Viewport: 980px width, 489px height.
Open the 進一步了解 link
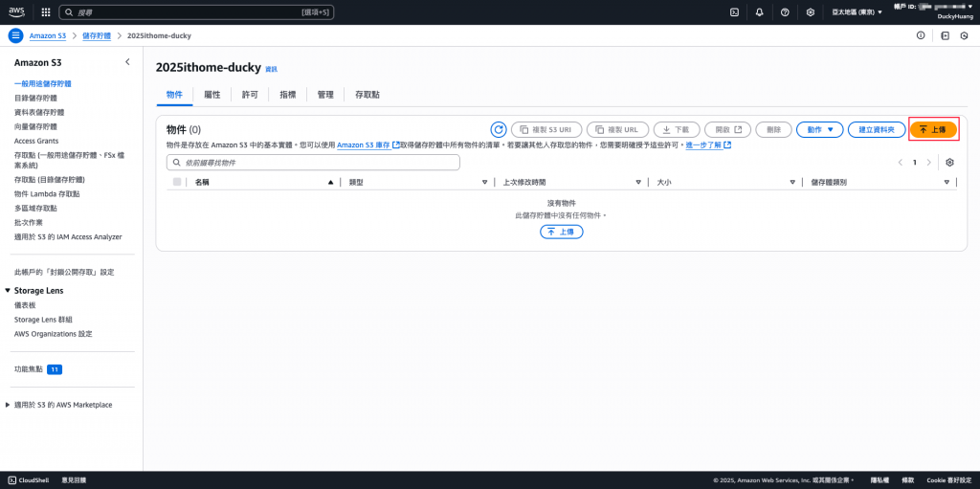click(x=707, y=145)
